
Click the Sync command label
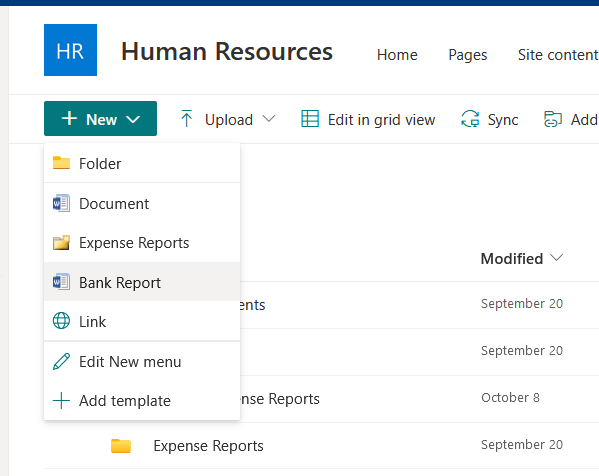click(503, 120)
